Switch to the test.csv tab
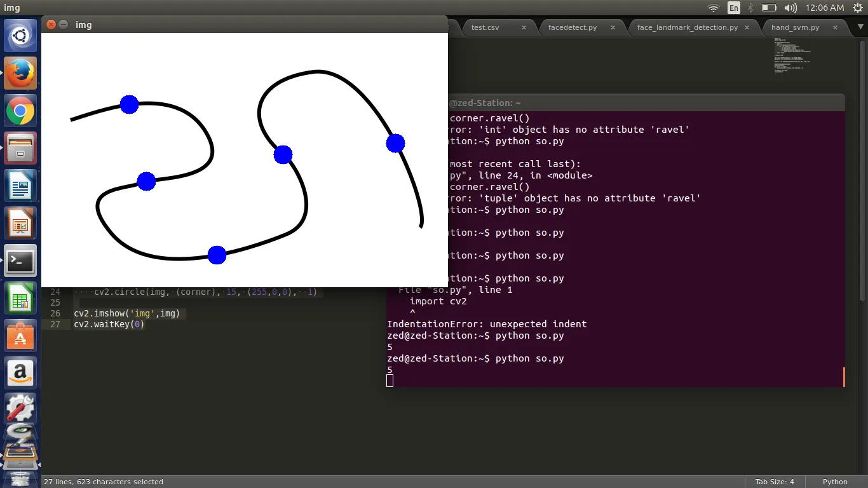This screenshot has width=868, height=488. click(x=485, y=27)
